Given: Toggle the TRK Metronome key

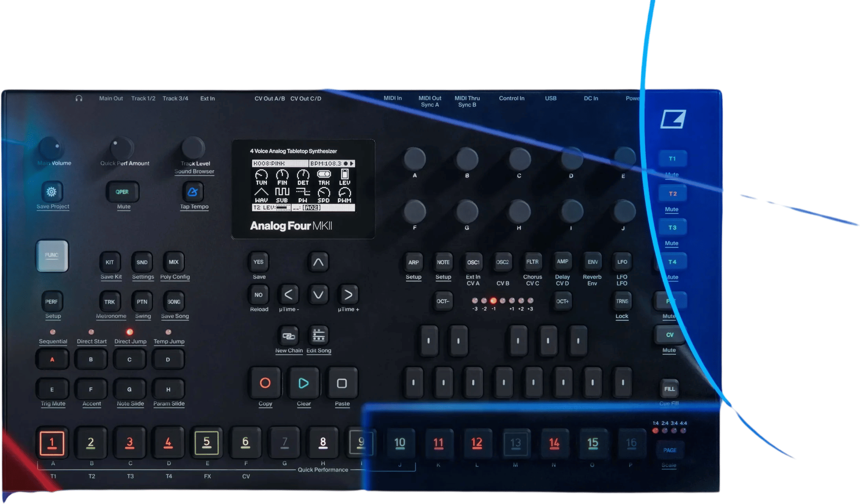Looking at the screenshot, I should 110,301.
